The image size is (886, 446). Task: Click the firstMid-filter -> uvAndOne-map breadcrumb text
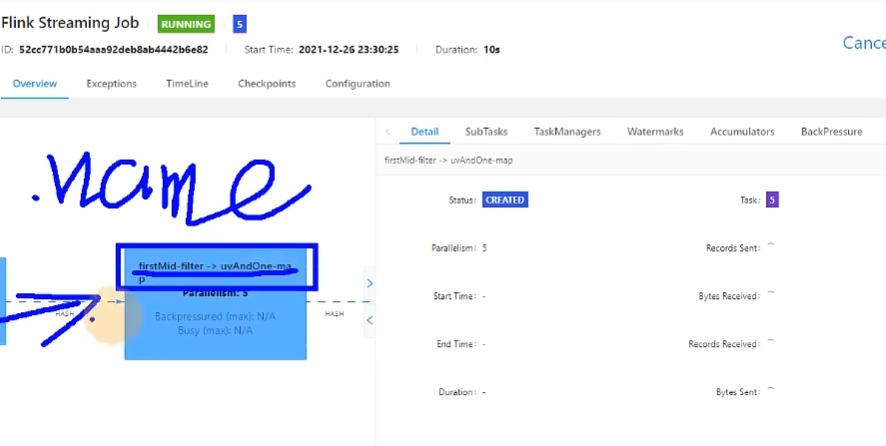coord(449,161)
